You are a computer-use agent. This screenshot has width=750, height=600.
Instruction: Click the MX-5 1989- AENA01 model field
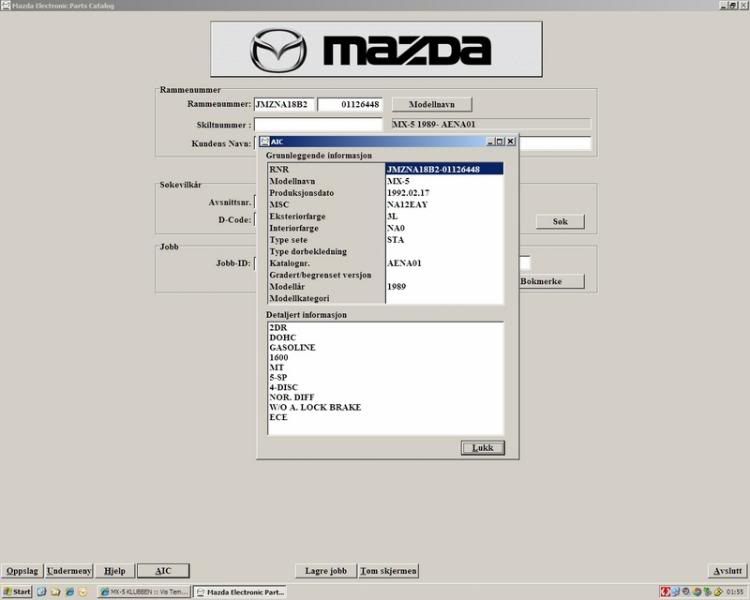[x=491, y=124]
